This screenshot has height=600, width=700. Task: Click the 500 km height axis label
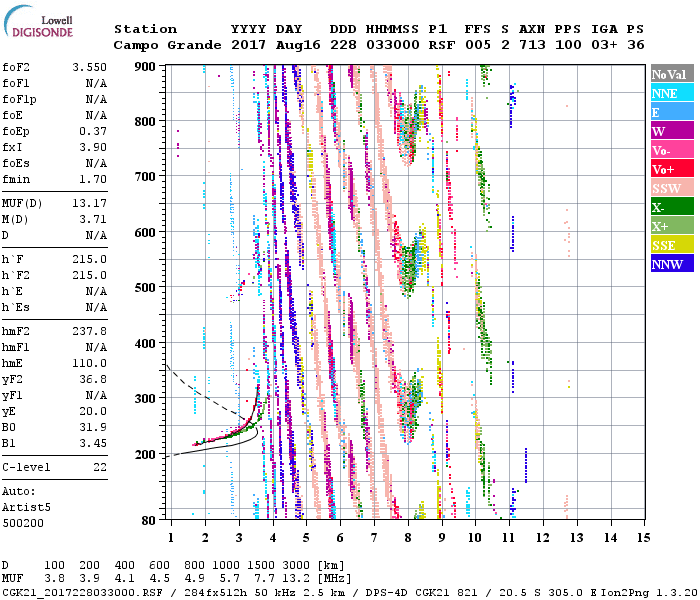point(145,288)
